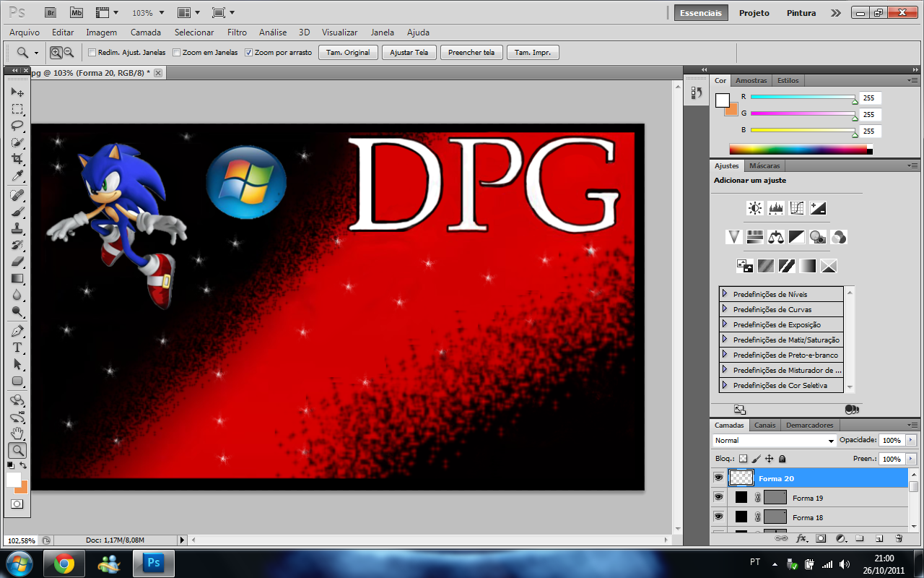Select the History Brush tool

tap(17, 245)
